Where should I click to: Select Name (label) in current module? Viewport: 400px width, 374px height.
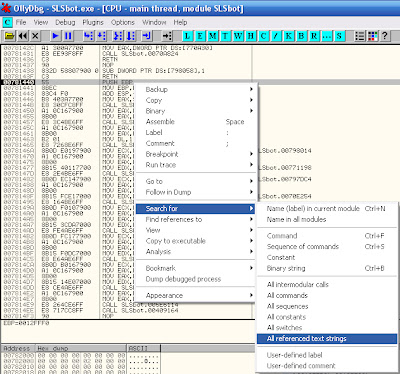point(327,209)
